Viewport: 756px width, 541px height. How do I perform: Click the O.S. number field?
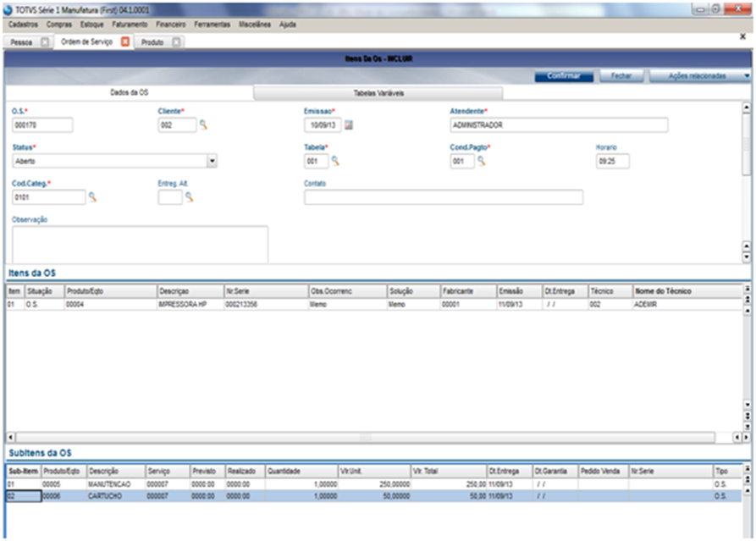click(42, 125)
